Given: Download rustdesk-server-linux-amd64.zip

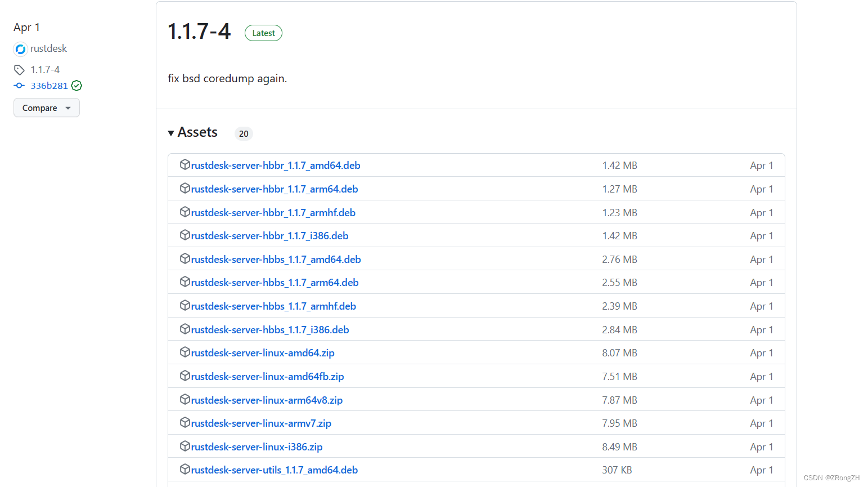Looking at the screenshot, I should click(263, 353).
